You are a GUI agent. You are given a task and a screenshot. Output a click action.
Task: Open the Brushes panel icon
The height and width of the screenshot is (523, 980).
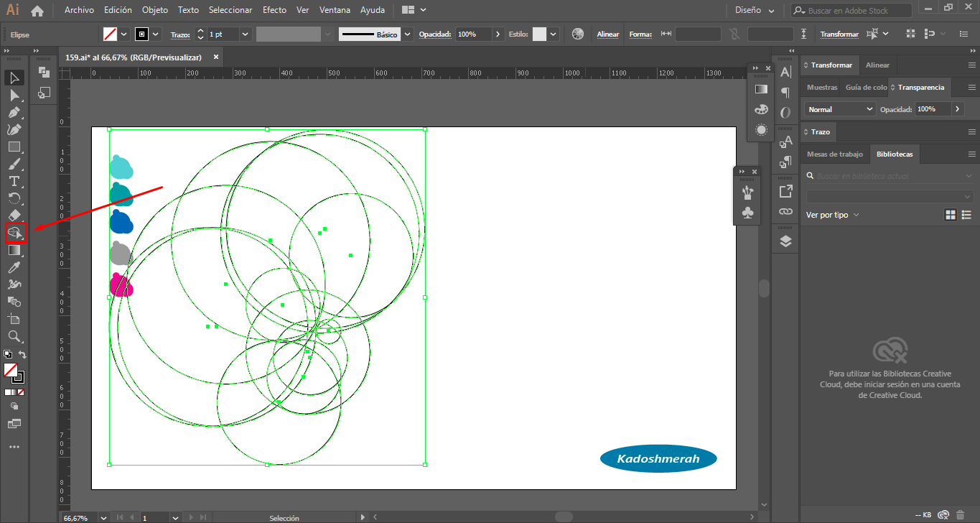click(x=747, y=192)
